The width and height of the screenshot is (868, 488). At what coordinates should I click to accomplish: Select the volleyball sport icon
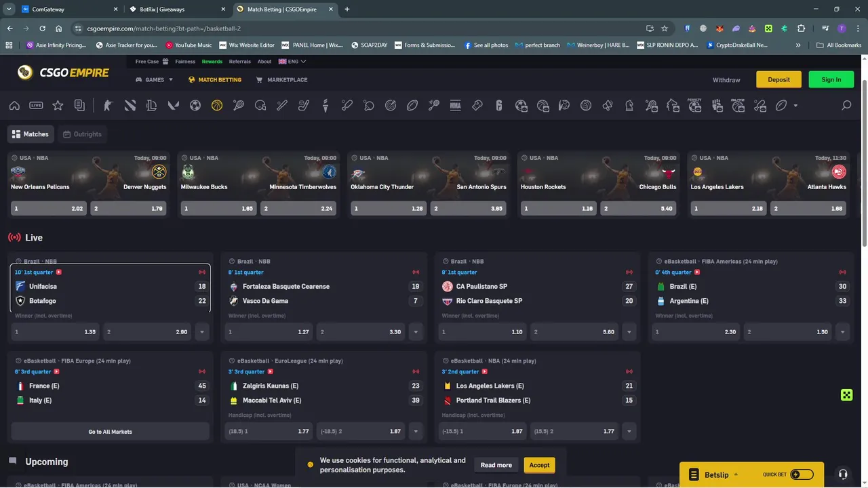click(586, 106)
